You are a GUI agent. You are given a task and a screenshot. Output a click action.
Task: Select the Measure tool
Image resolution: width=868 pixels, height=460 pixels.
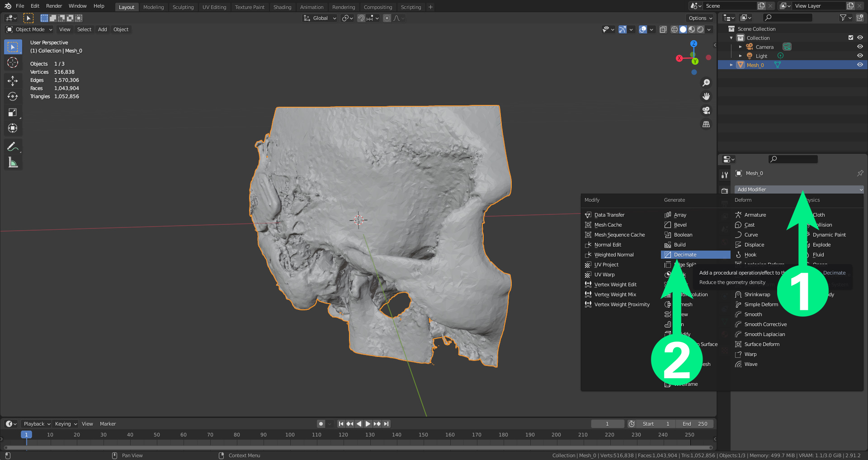pos(13,162)
